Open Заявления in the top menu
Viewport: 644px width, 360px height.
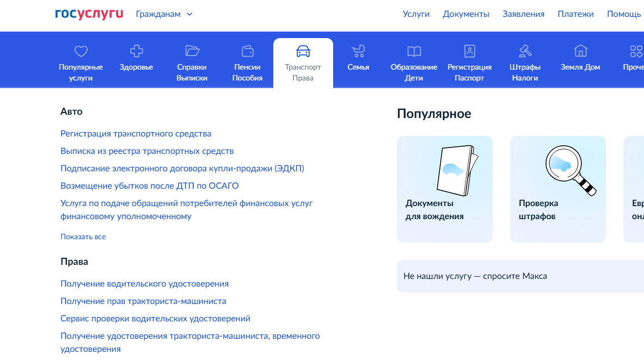point(523,14)
